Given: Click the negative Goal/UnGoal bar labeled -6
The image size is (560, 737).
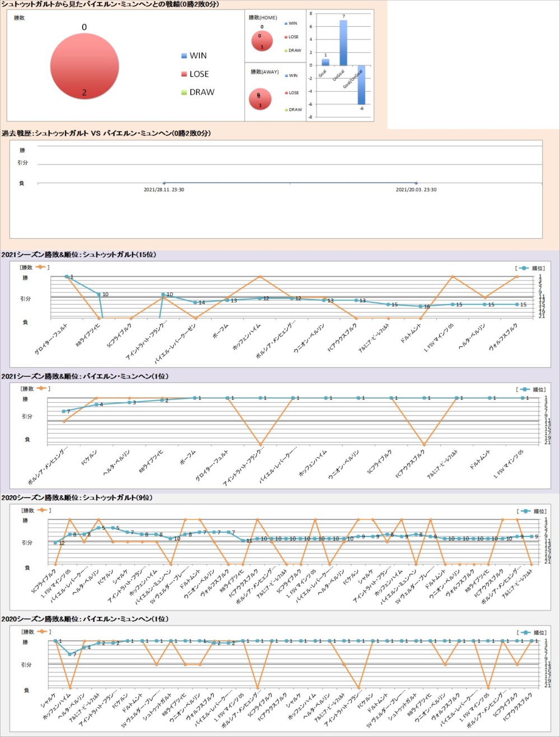Looking at the screenshot, I should click(x=361, y=85).
